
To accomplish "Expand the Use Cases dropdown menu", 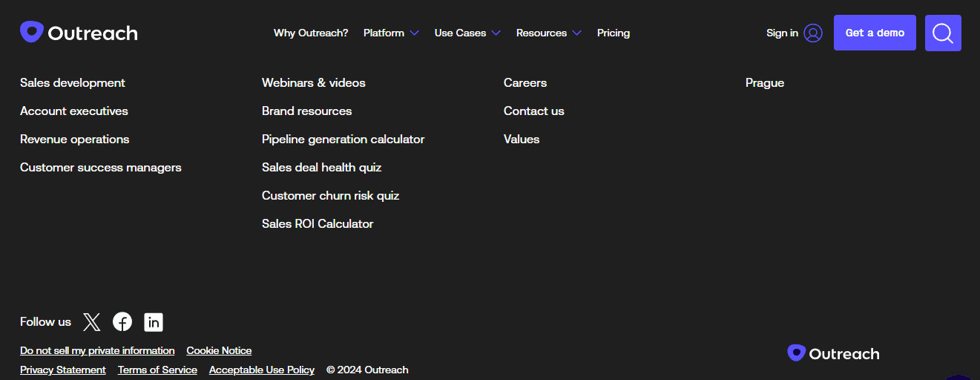I will 467,33.
